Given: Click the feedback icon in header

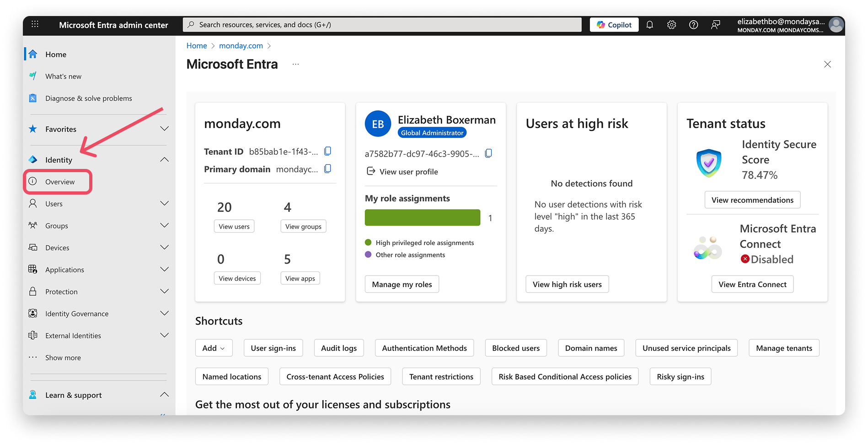Looking at the screenshot, I should point(715,25).
